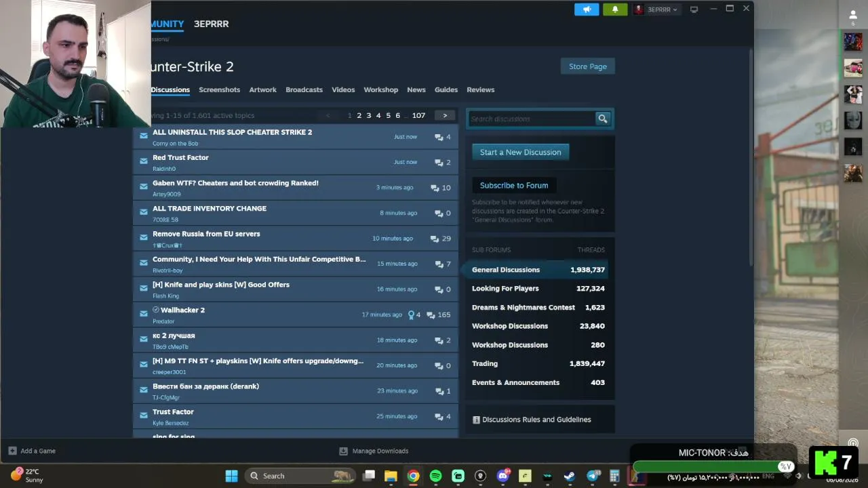
Task: Open Telegram from taskbar
Action: click(592, 476)
